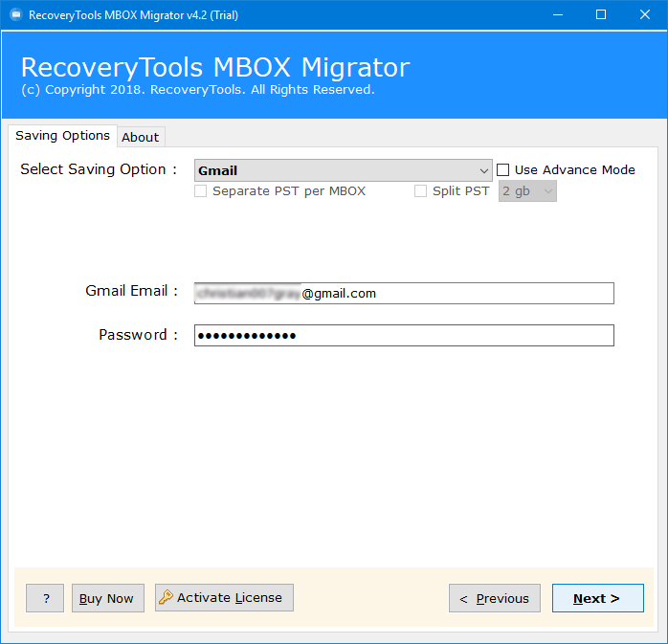Open the Select Saving Option Gmail dropdown

(343, 170)
